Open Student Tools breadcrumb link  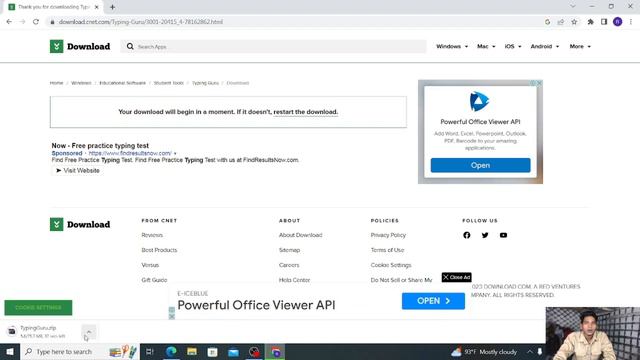point(169,83)
